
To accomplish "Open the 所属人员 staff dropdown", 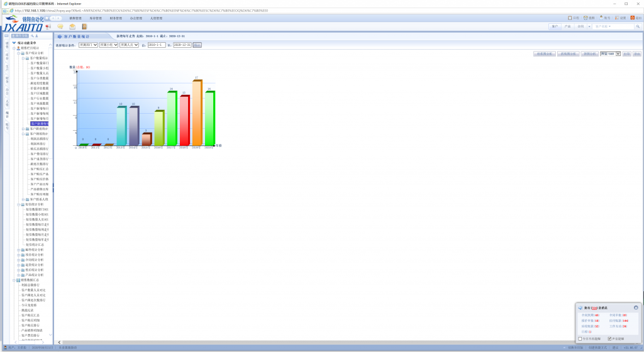I will pyautogui.click(x=128, y=45).
